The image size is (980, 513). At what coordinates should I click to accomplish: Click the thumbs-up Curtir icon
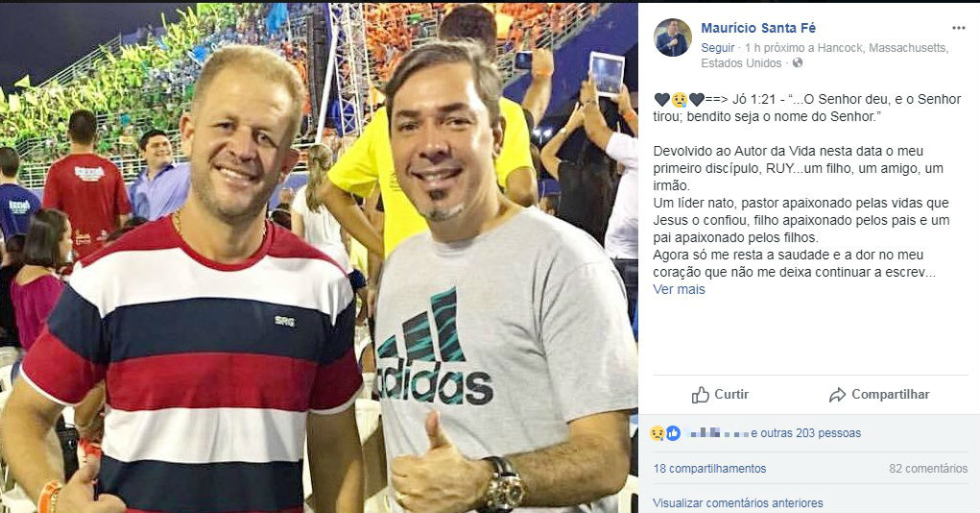700,395
